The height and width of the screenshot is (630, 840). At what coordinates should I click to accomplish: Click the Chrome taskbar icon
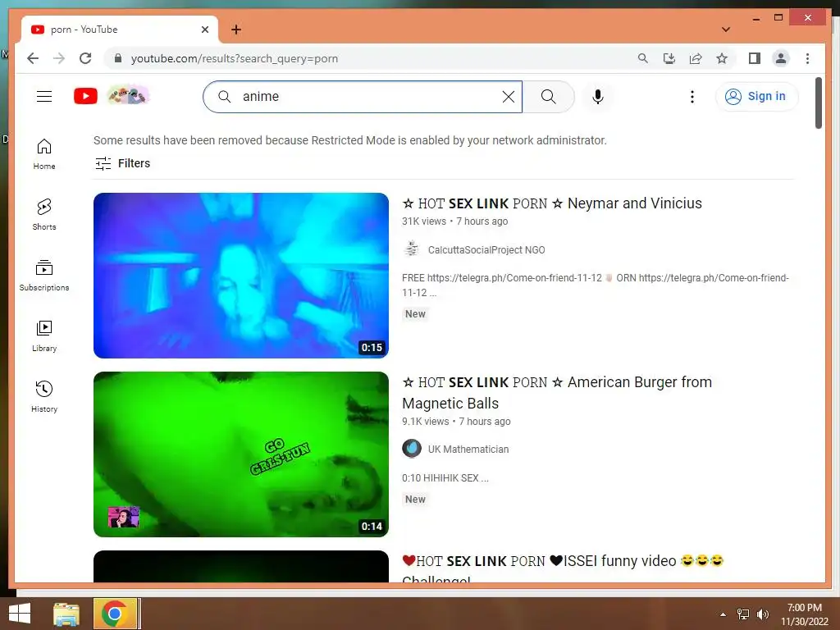[x=116, y=614]
